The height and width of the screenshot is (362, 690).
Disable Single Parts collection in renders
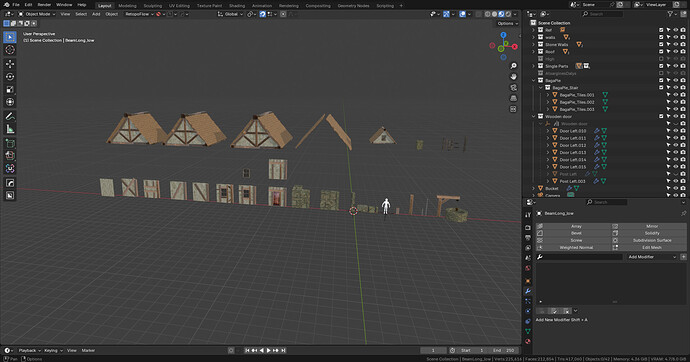[683, 66]
